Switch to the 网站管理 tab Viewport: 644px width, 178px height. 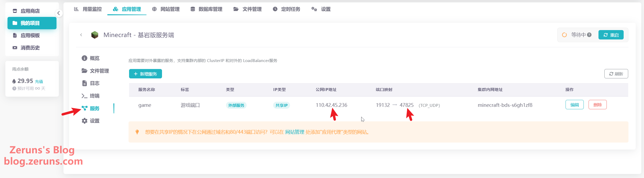point(166,9)
